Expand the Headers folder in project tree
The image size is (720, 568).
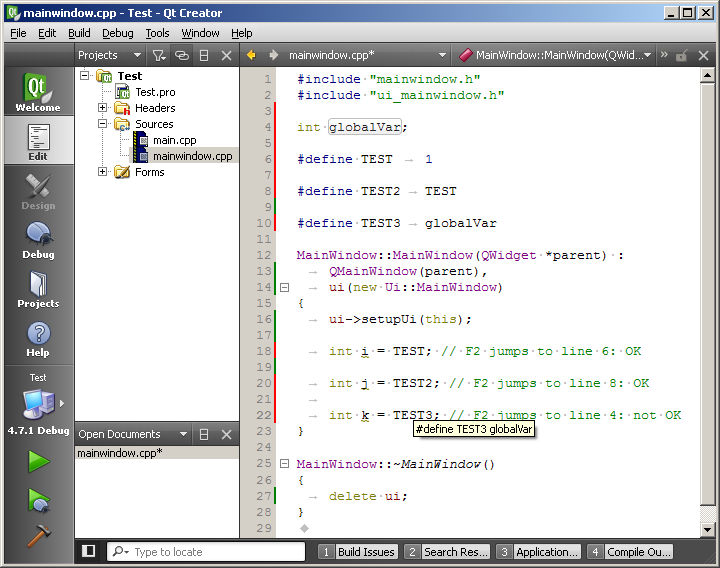(x=103, y=108)
